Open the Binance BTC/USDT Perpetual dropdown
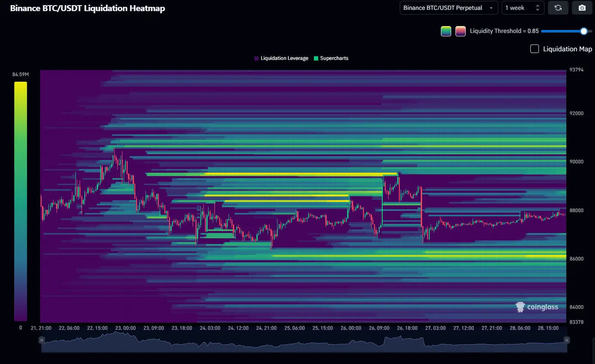The height and width of the screenshot is (364, 595). pyautogui.click(x=448, y=8)
